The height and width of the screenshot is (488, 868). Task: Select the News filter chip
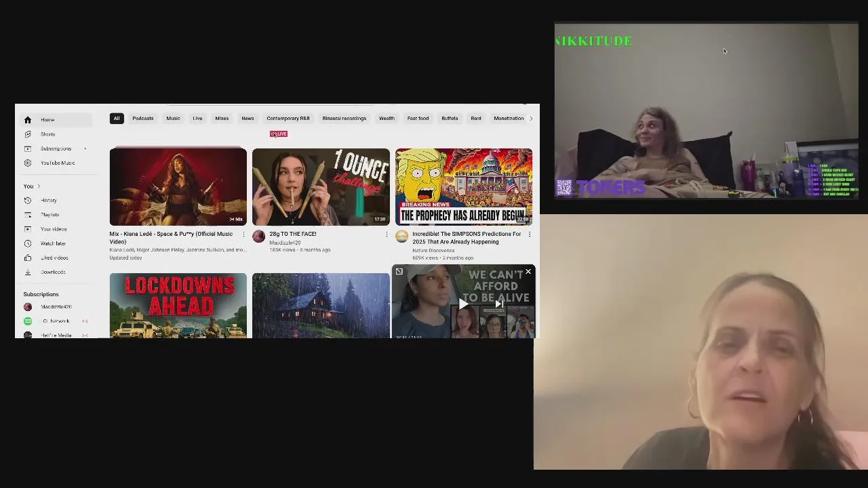coord(248,119)
